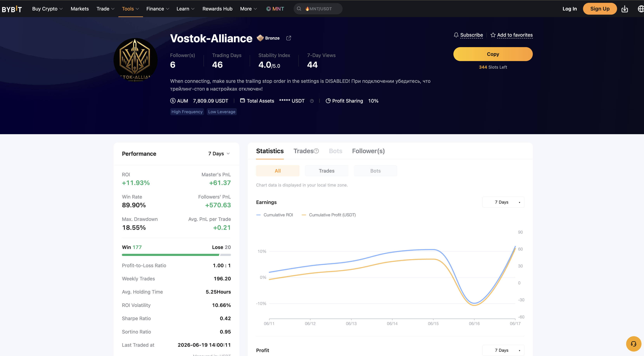
Task: Click the MNT/USDT search field
Action: [x=318, y=9]
